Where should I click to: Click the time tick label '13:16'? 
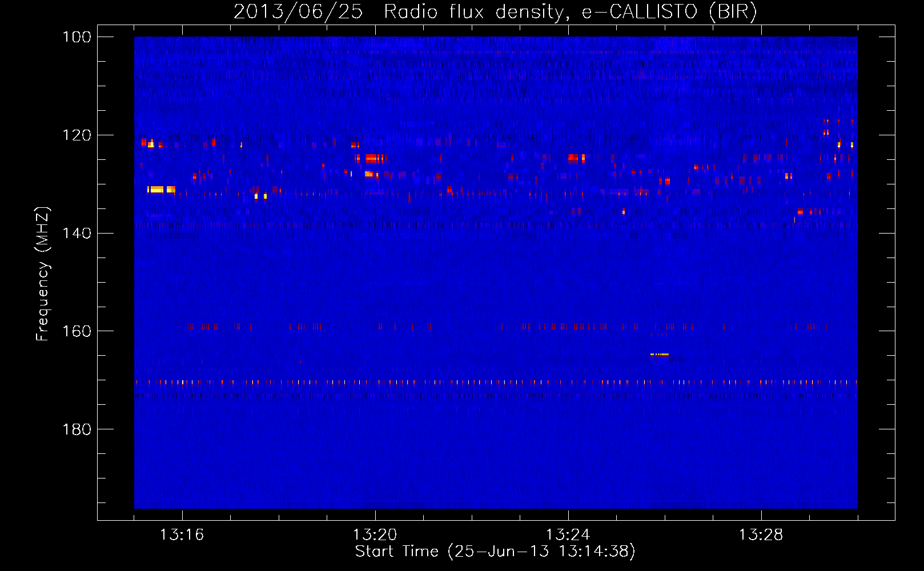(x=182, y=535)
